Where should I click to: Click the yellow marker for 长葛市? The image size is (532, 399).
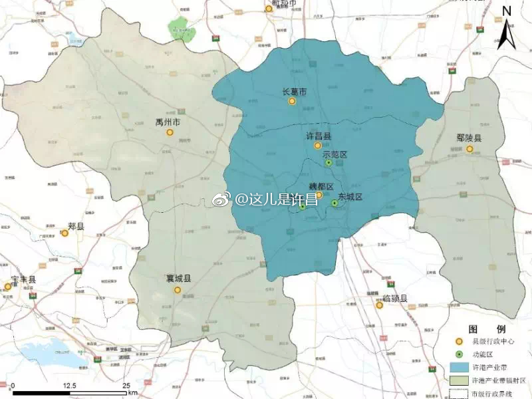pos(292,101)
